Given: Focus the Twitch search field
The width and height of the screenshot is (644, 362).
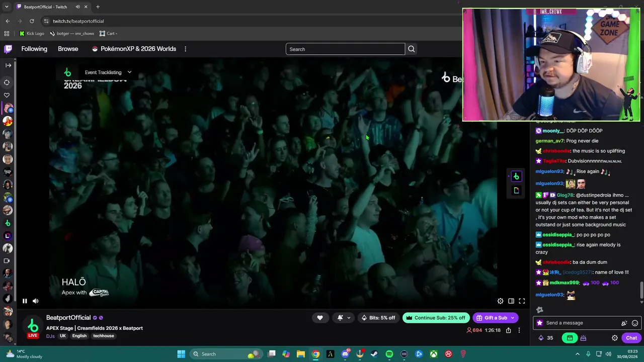Looking at the screenshot, I should (x=345, y=49).
